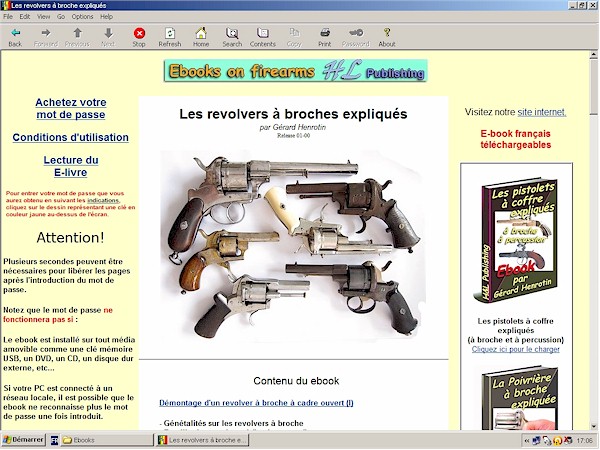600x450 pixels.
Task: Open the About question-mark icon
Action: click(387, 37)
